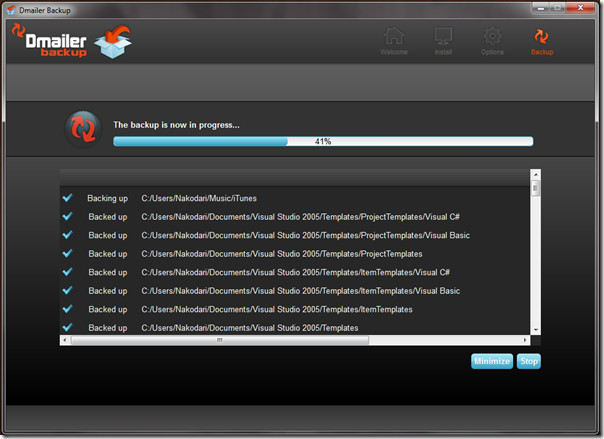
Task: Click the red sync progress icon
Action: click(83, 128)
